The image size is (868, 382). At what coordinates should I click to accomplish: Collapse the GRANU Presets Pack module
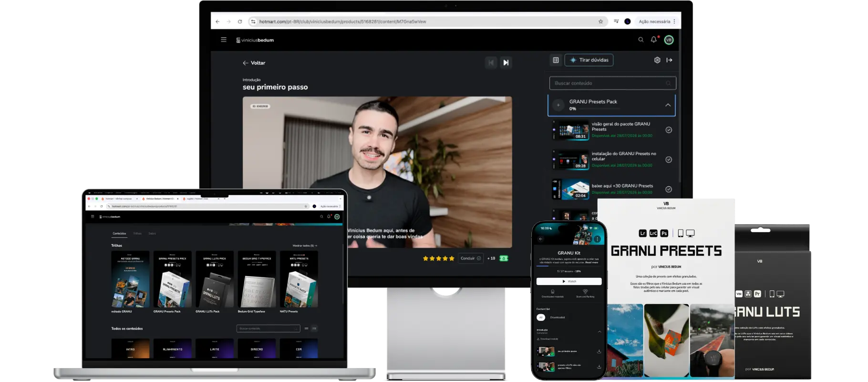pos(668,105)
